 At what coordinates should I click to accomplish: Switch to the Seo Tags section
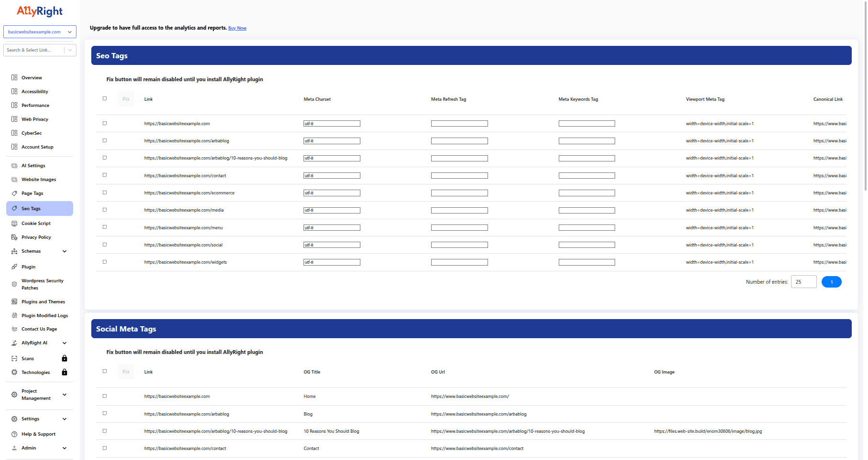pos(31,208)
